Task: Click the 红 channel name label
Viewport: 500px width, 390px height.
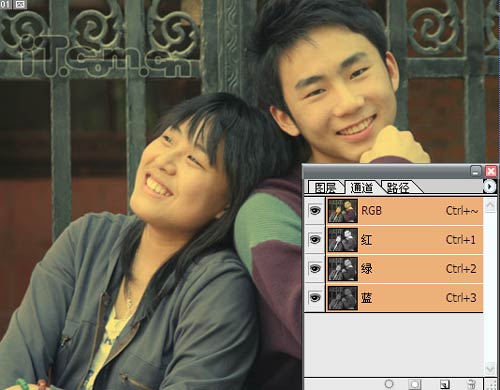Action: (x=366, y=240)
